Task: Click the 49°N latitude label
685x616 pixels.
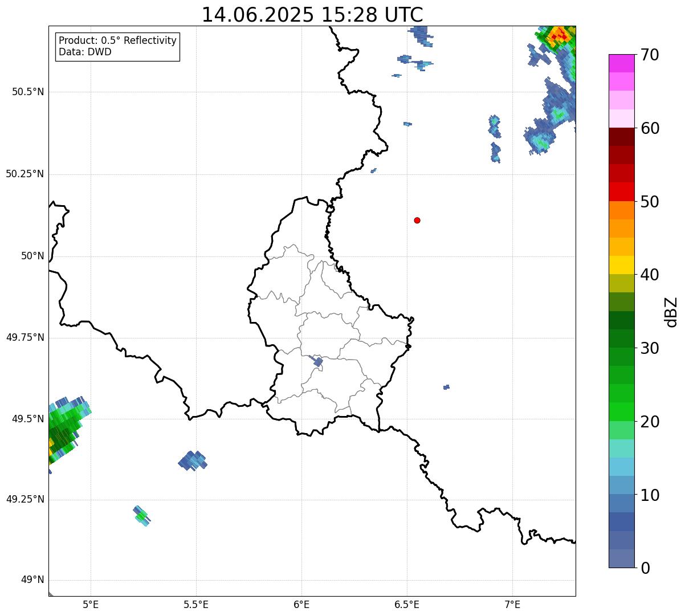Action: pos(32,580)
